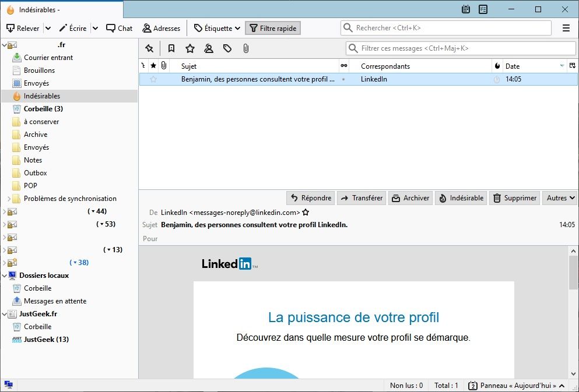
Task: Click the thread column header icon
Action: 143,66
